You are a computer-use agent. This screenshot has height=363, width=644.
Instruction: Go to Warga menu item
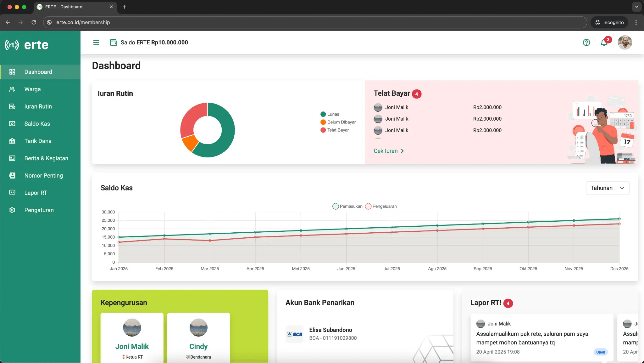click(x=40, y=89)
